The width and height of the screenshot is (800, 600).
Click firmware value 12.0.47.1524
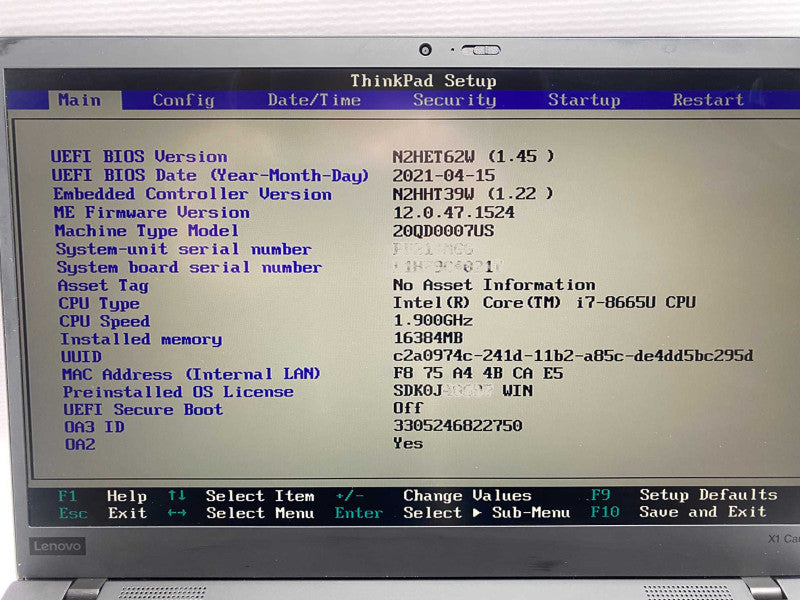pyautogui.click(x=454, y=212)
